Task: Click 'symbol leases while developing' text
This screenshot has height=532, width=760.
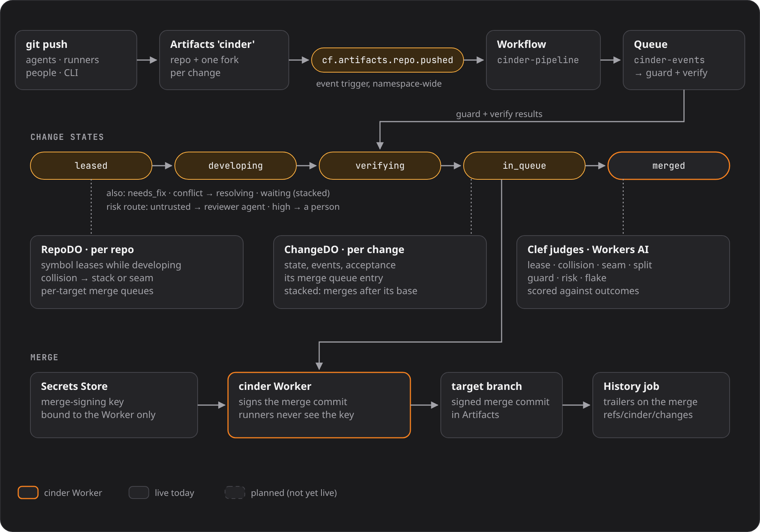Action: [x=111, y=265]
